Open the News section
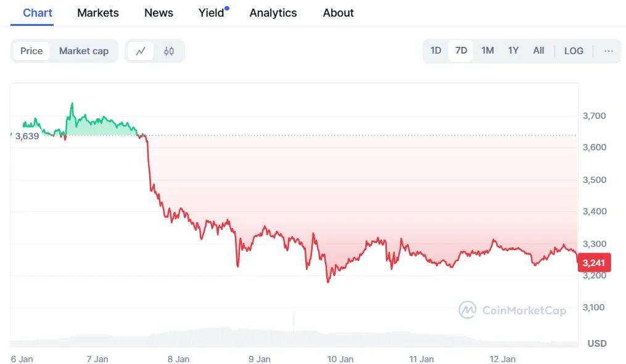This screenshot has width=626, height=364. pos(159,12)
